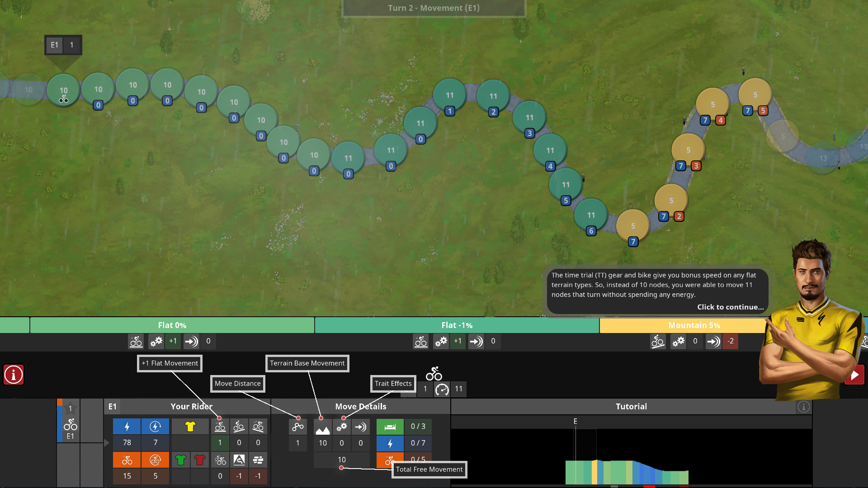Click the red info button
This screenshot has height=488, width=868.
[x=14, y=375]
